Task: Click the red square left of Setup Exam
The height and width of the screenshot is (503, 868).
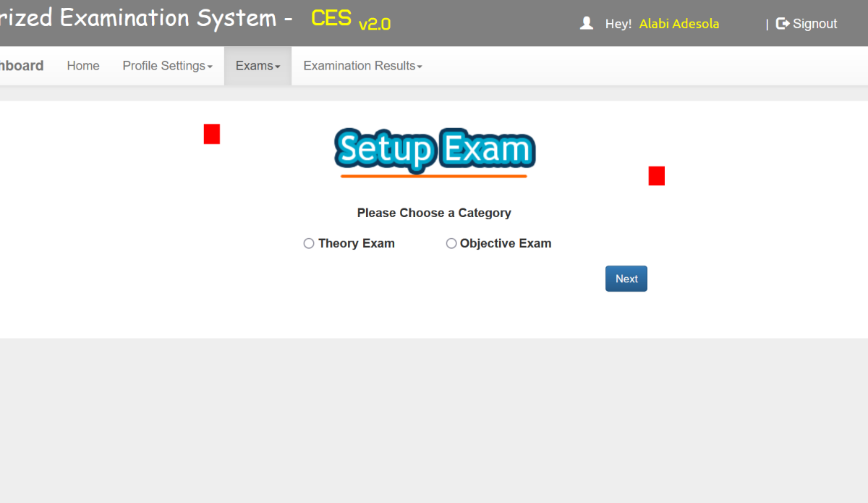Action: [212, 134]
